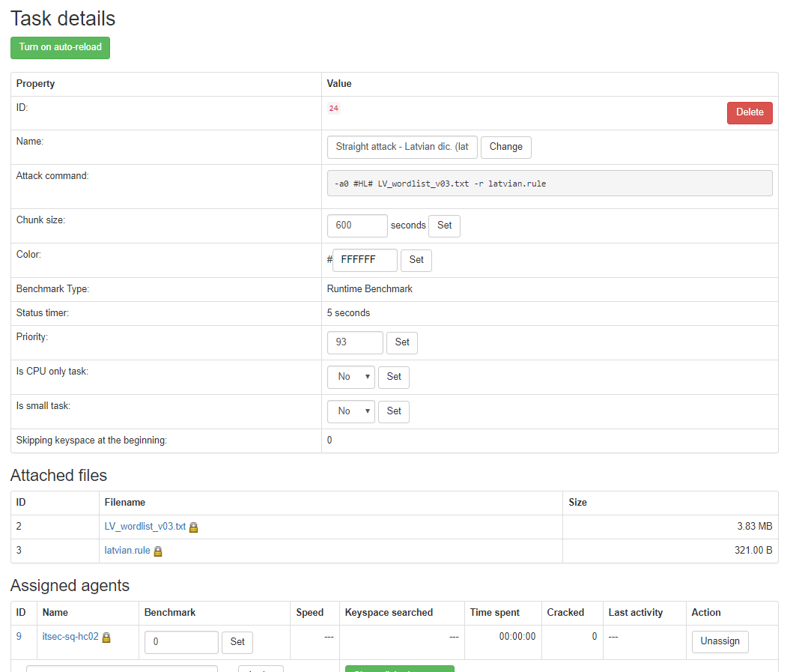This screenshot has width=799, height=672.
Task: Apply the color with Set button
Action: point(416,260)
